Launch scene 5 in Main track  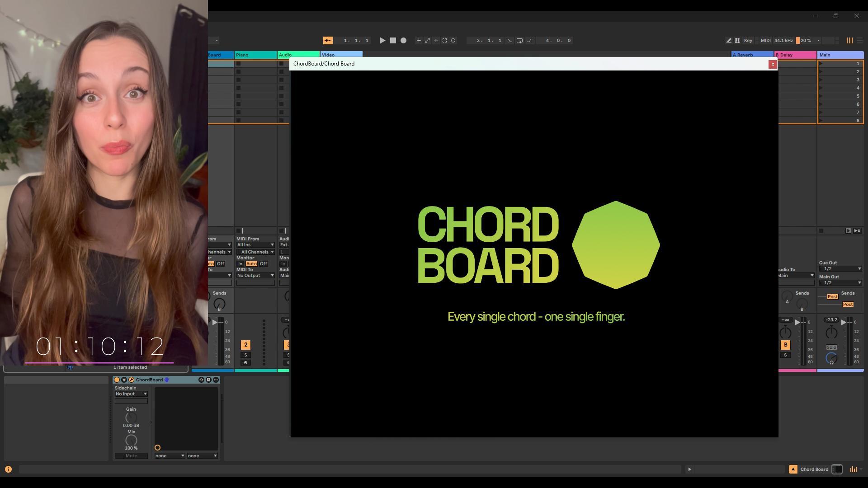pos(821,96)
